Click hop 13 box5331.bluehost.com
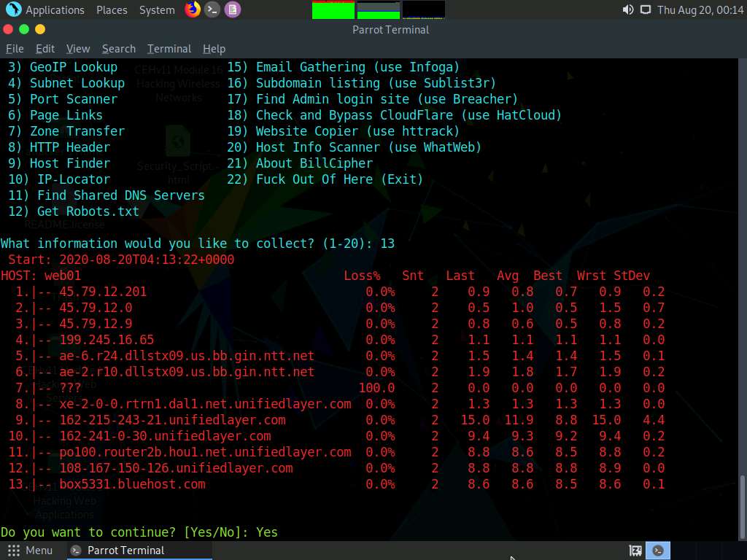 133,484
